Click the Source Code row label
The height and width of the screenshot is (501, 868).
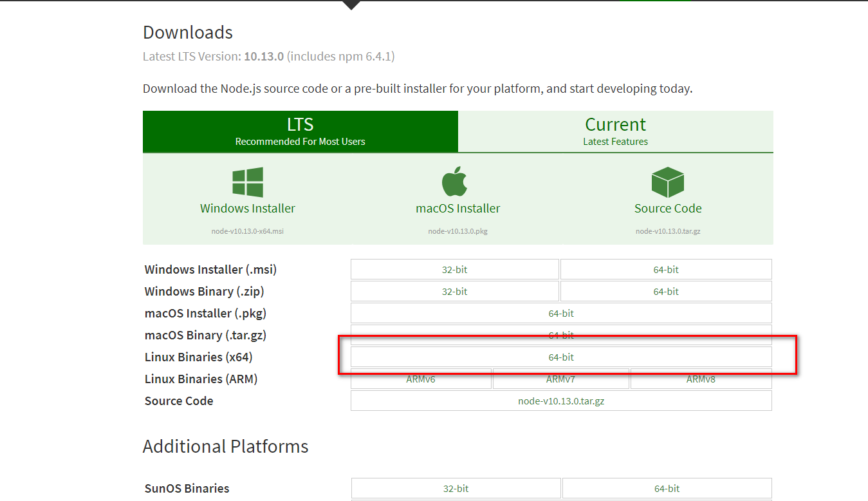[179, 401]
